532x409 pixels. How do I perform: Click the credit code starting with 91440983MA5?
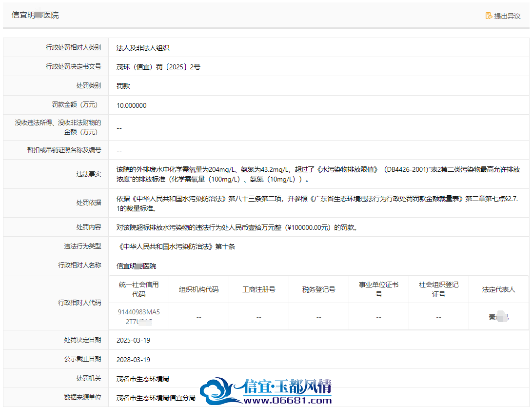coord(139,317)
